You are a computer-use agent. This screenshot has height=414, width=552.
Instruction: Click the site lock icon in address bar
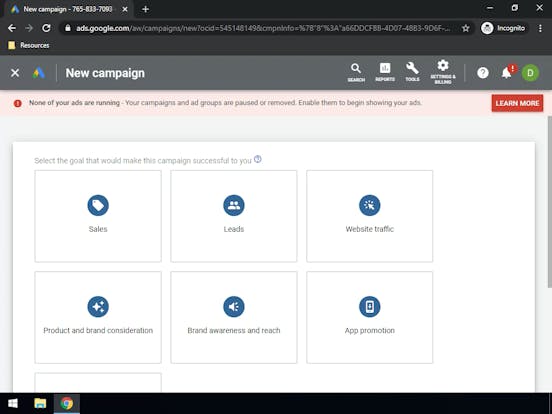click(68, 28)
